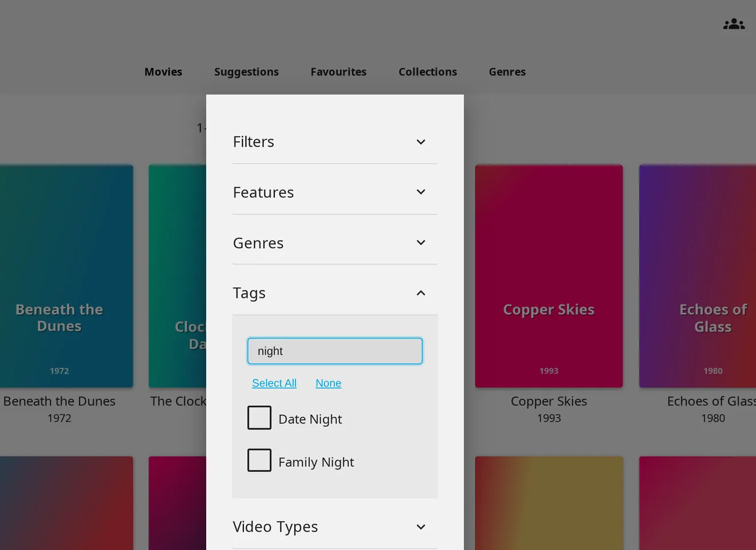The image size is (756, 550).
Task: Click the Beneath the Dunes title text
Action: coord(60,401)
